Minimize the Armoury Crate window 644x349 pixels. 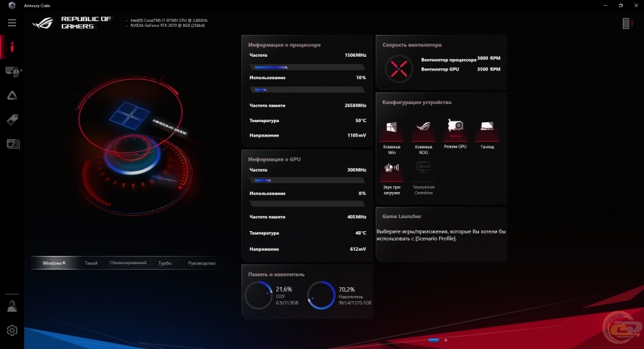point(605,5)
